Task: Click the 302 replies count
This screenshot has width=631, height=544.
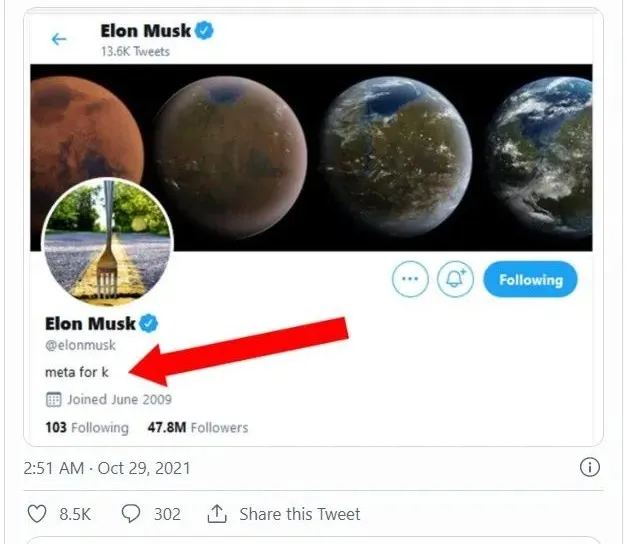Action: pyautogui.click(x=167, y=514)
